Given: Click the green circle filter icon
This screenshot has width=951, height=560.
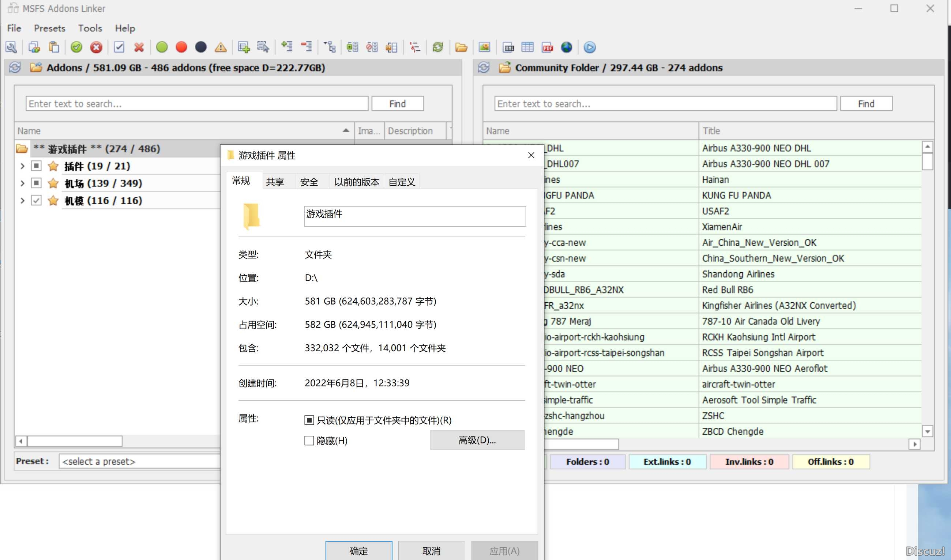Looking at the screenshot, I should [162, 47].
